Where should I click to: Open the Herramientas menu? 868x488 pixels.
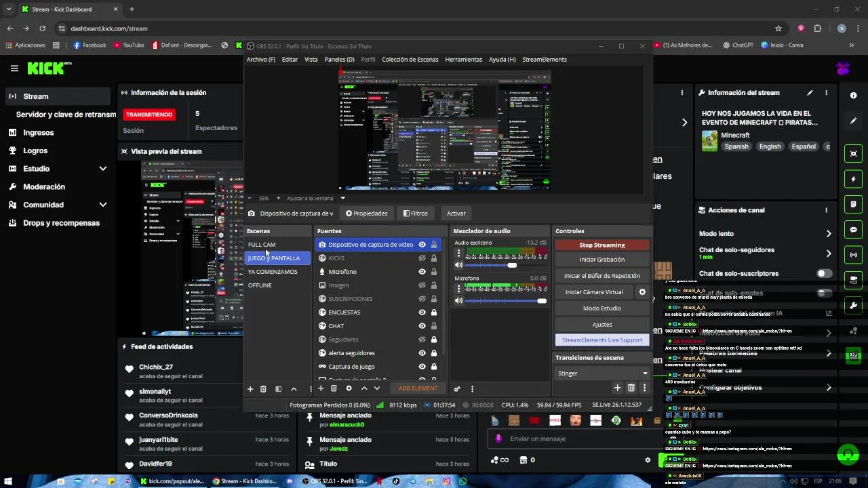[464, 60]
